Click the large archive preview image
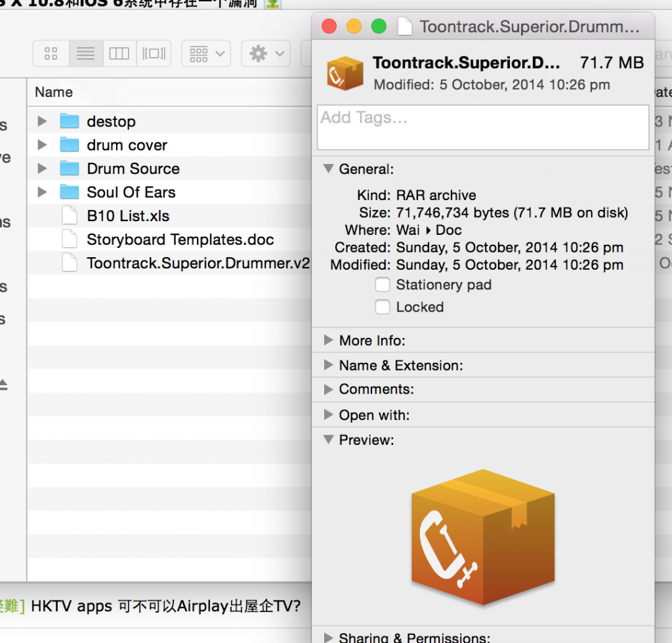672x643 pixels. click(x=483, y=537)
